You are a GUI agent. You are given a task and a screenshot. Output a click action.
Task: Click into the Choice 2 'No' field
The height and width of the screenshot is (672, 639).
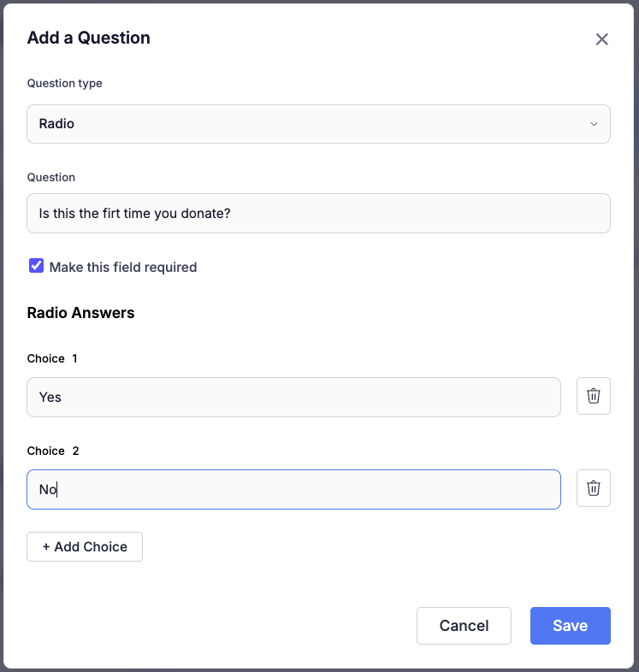click(293, 489)
